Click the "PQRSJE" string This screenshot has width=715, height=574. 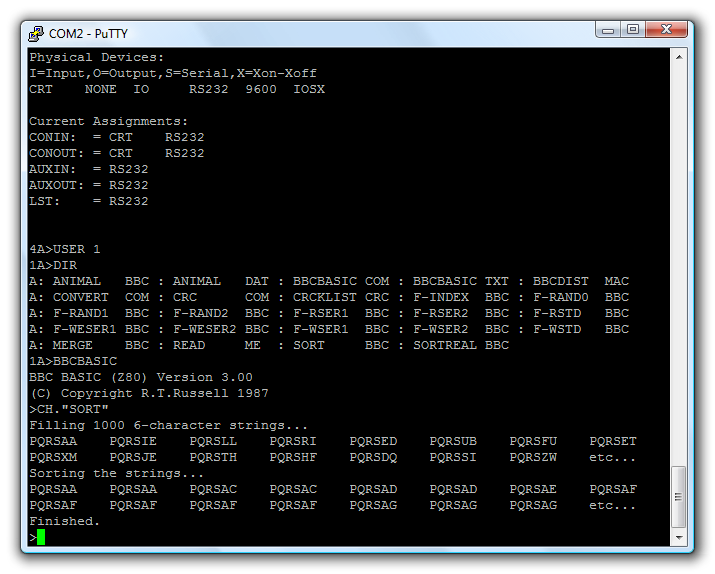tap(133, 457)
